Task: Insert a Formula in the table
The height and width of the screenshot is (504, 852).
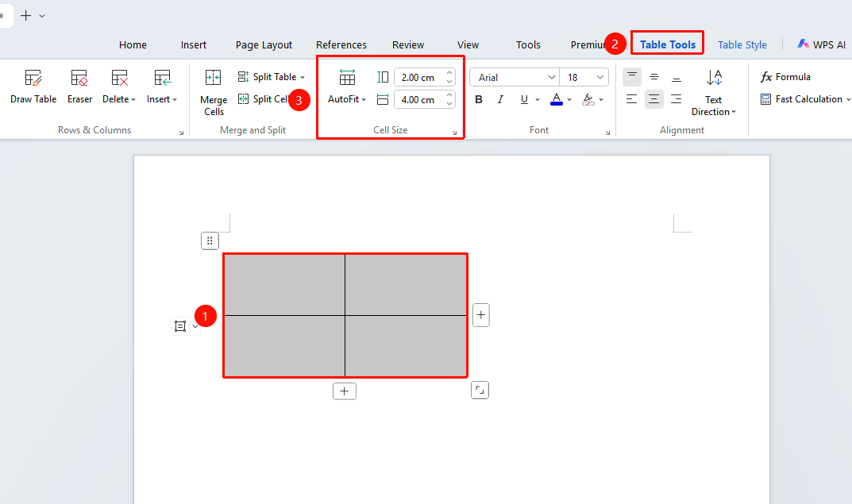Action: point(786,77)
